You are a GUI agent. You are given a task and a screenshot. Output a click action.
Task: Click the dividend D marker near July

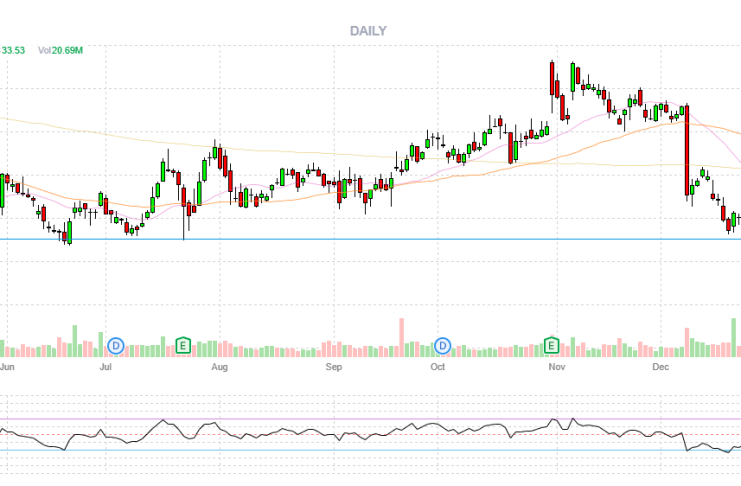(116, 346)
